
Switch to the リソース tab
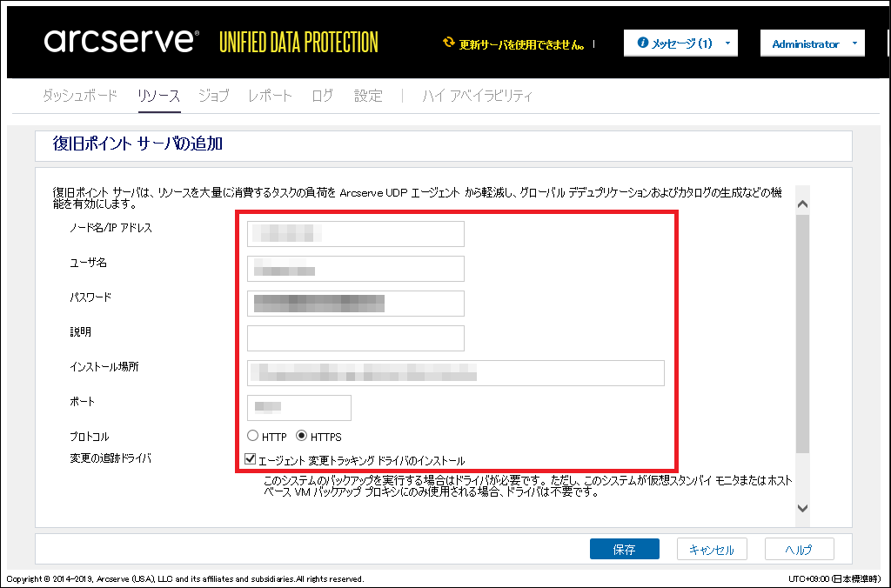pyautogui.click(x=159, y=96)
